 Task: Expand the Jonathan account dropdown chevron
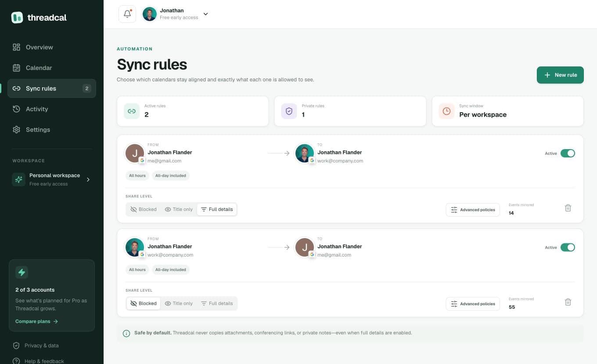(205, 14)
